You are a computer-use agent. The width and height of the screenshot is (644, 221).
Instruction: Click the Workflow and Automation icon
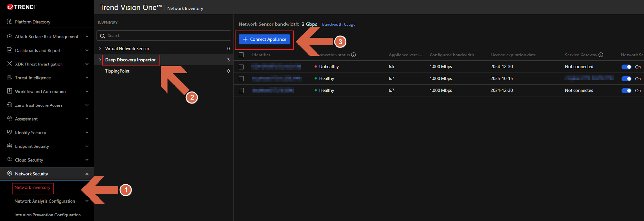coord(10,91)
